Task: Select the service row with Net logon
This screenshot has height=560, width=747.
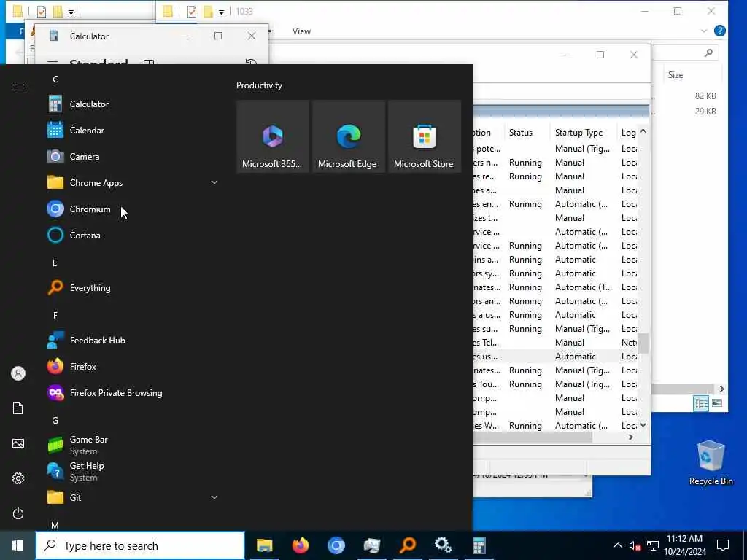Action: point(554,343)
